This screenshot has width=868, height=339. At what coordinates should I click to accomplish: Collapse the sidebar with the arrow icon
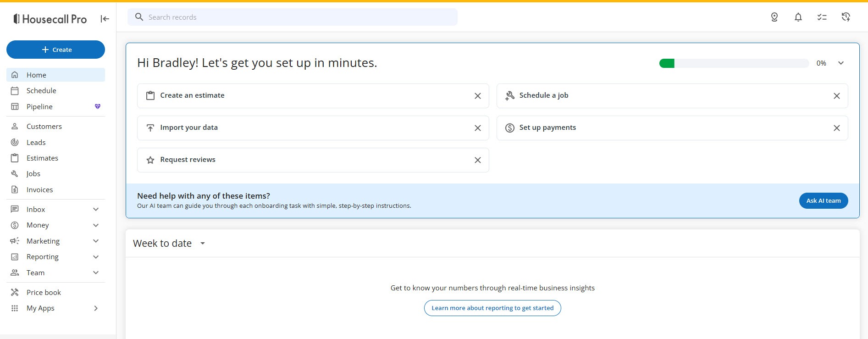pos(105,19)
